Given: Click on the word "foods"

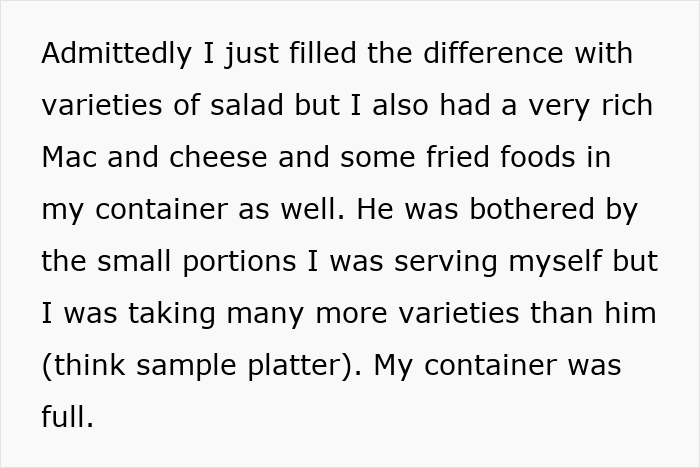Looking at the screenshot, I should pyautogui.click(x=538, y=157).
